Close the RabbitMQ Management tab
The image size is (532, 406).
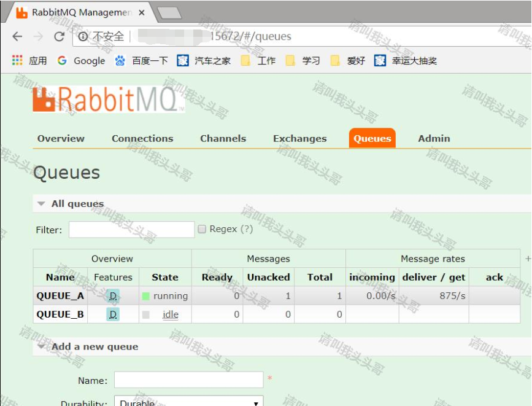point(142,12)
